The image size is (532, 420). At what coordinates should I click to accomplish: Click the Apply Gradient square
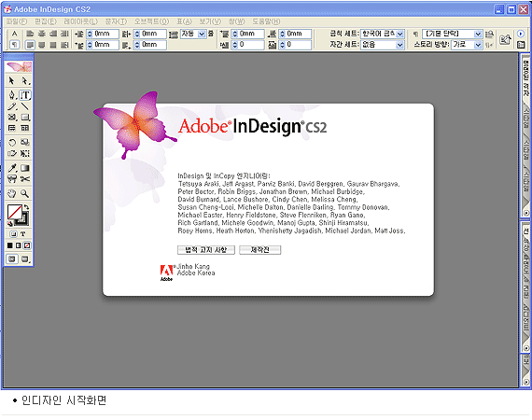coord(19,245)
